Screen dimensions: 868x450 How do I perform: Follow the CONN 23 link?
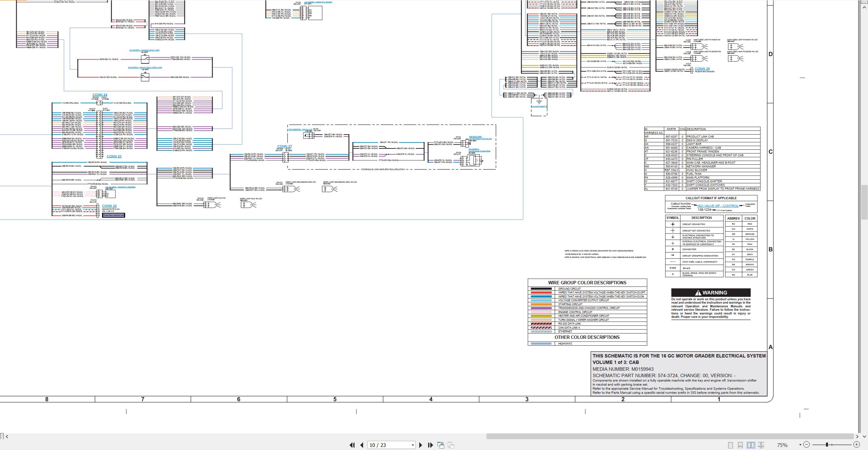coord(114,157)
